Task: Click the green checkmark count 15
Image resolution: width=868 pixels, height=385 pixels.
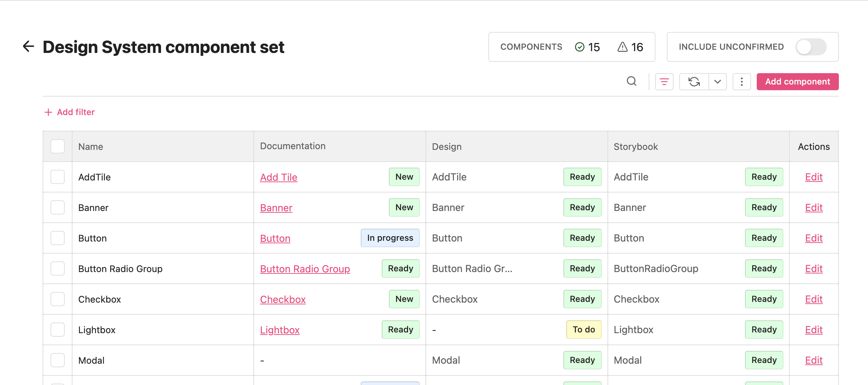Action: pyautogui.click(x=588, y=47)
